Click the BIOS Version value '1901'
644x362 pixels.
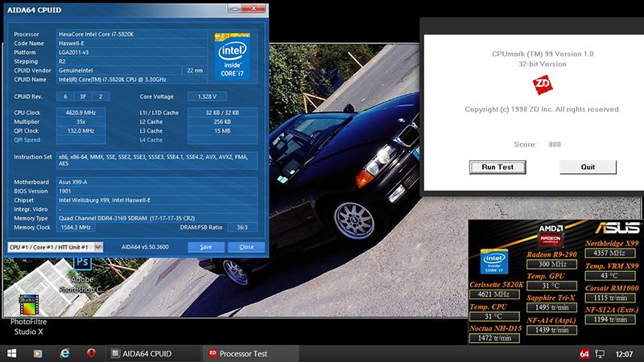coord(156,191)
